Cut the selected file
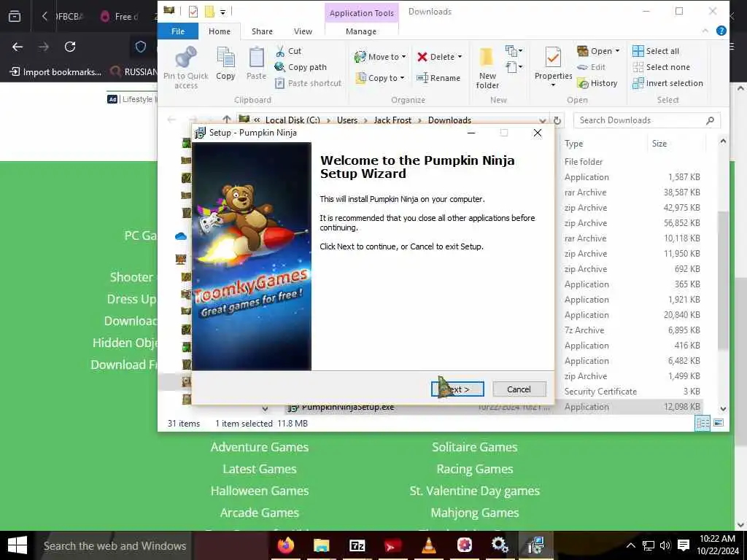This screenshot has height=560, width=747. tap(289, 51)
